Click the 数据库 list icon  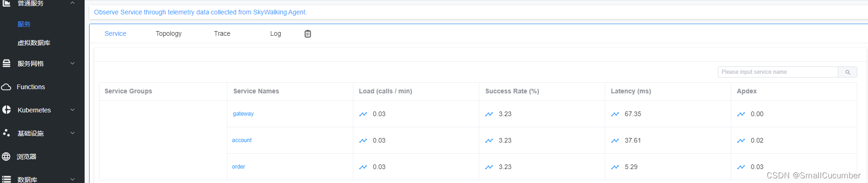pyautogui.click(x=7, y=179)
